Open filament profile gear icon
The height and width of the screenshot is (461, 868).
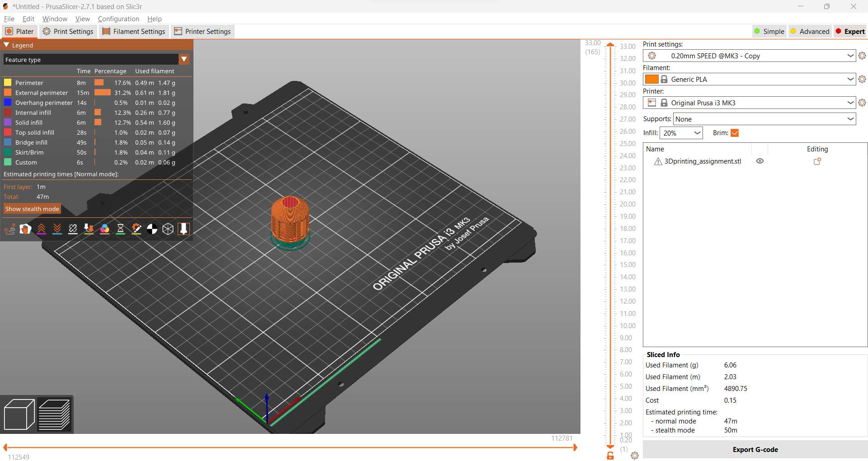(862, 79)
